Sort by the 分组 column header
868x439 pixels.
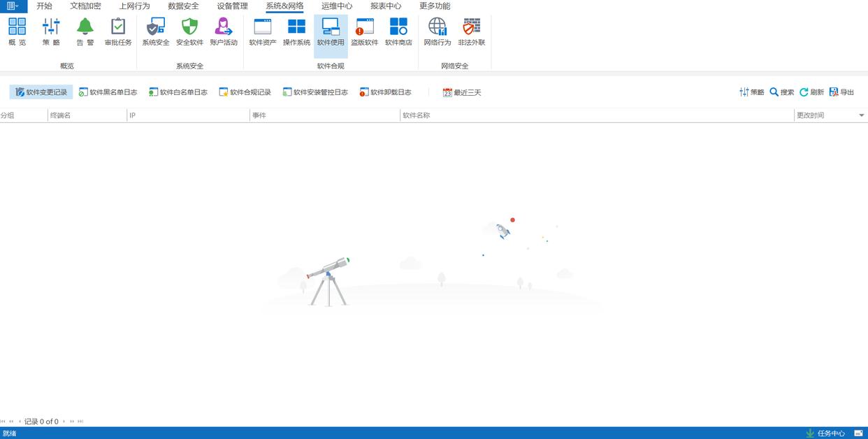point(24,115)
